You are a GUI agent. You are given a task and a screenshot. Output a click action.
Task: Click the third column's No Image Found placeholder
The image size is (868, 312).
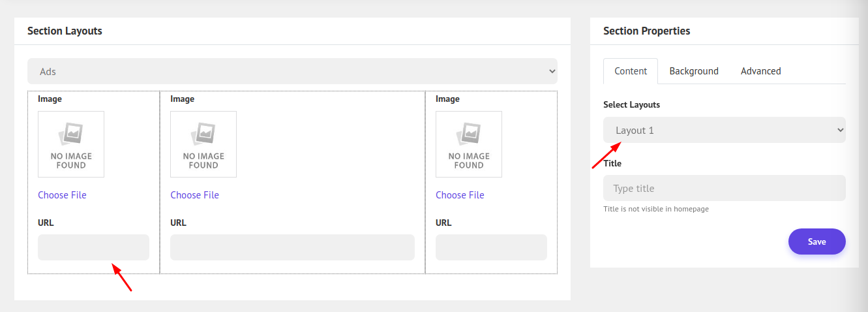coord(469,144)
